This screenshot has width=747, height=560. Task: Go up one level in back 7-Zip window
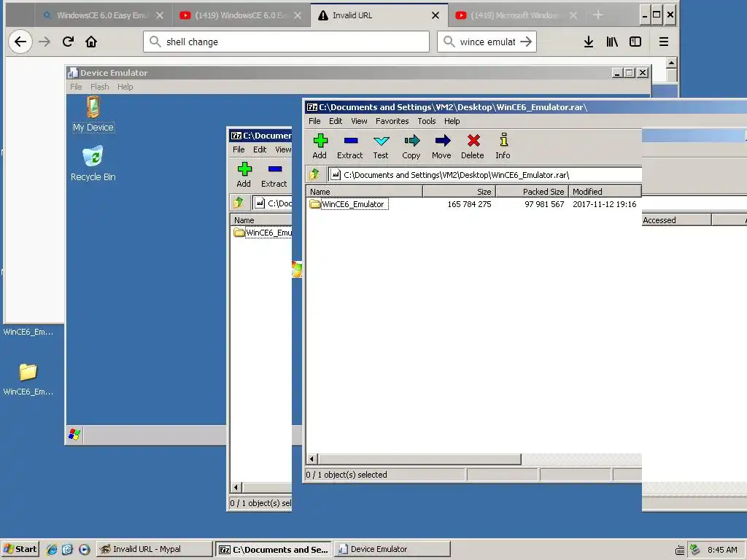click(239, 203)
